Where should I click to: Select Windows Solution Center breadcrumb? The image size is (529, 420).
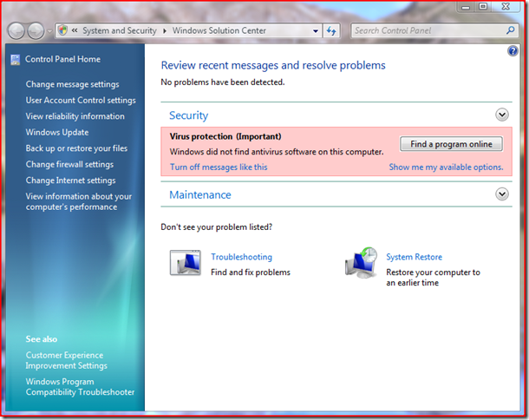click(x=219, y=30)
